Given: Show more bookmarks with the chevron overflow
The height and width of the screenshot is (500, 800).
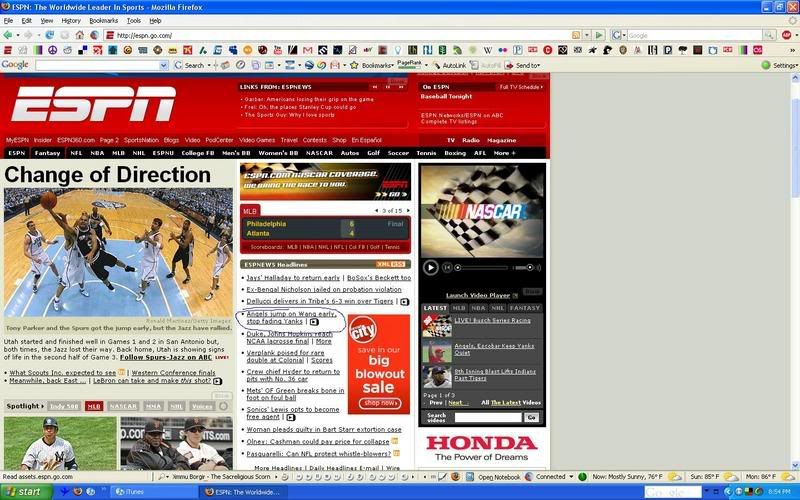Looking at the screenshot, I should tap(792, 50).
